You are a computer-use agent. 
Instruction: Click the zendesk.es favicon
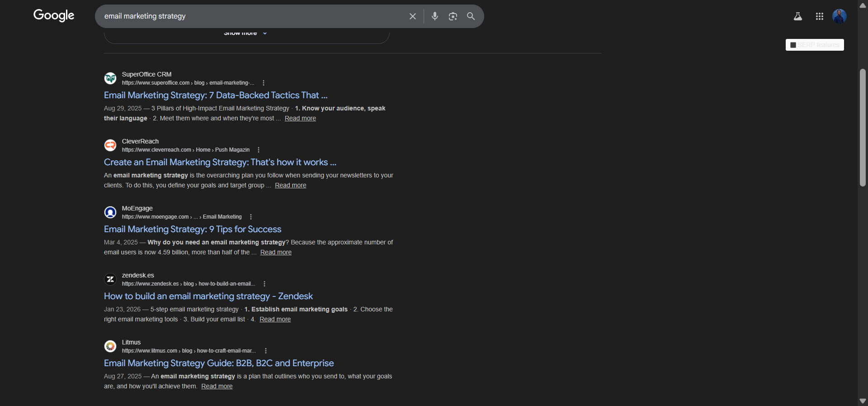pos(110,279)
